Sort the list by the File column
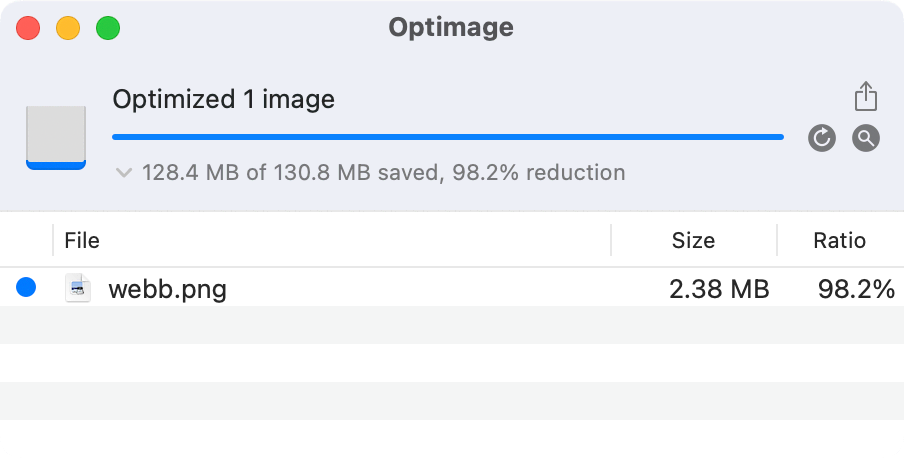The width and height of the screenshot is (904, 458). pos(82,240)
